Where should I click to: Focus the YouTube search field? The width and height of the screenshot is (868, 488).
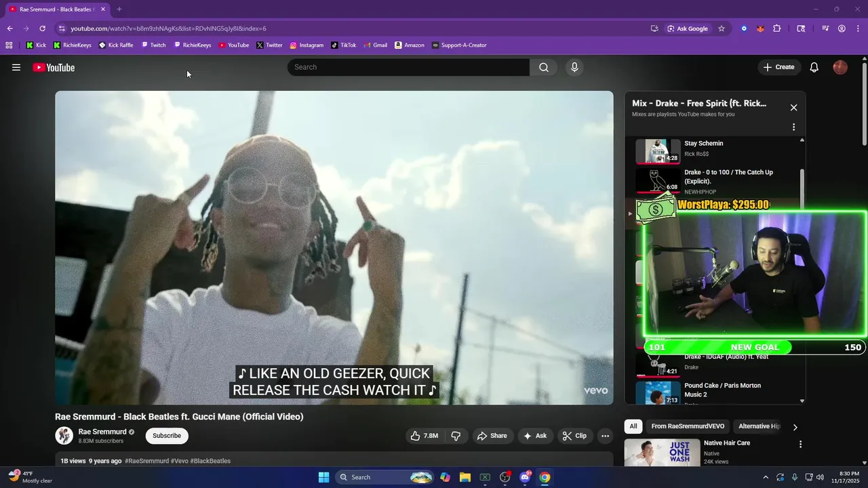pos(408,67)
